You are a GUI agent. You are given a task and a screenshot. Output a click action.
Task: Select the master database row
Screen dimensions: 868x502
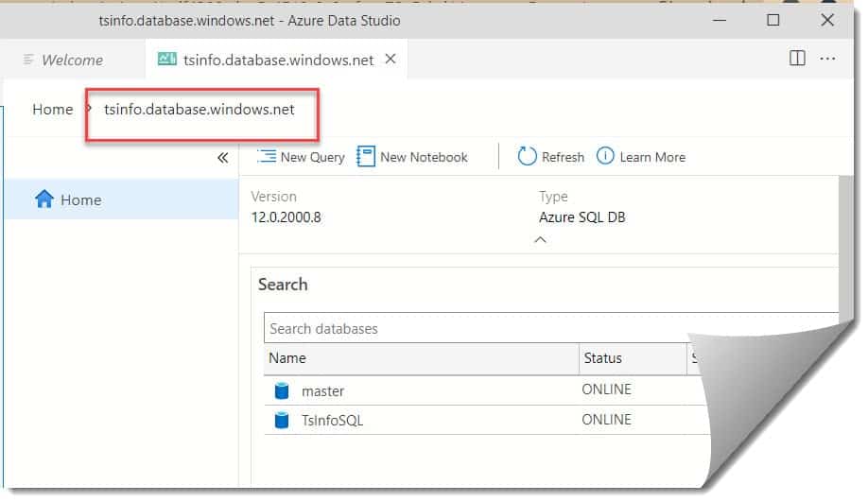(487, 390)
